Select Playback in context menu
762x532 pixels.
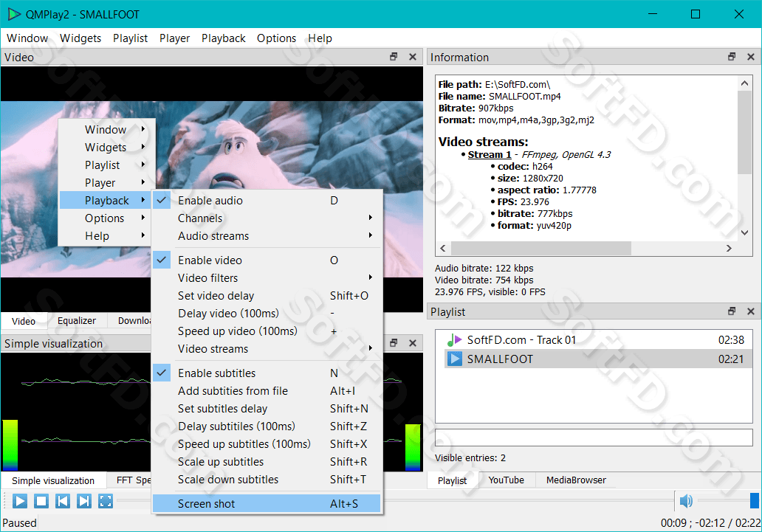(106, 200)
